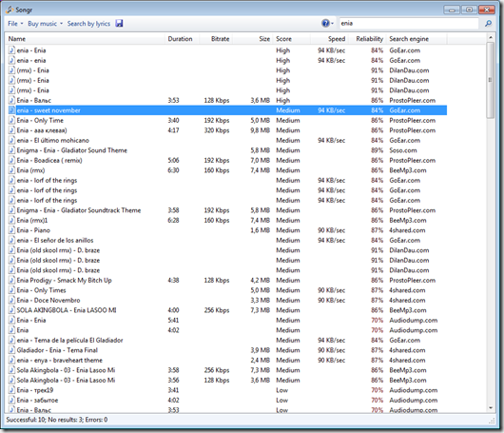
Task: Click '2,4 MB' size cell
Action: pyautogui.click(x=260, y=360)
